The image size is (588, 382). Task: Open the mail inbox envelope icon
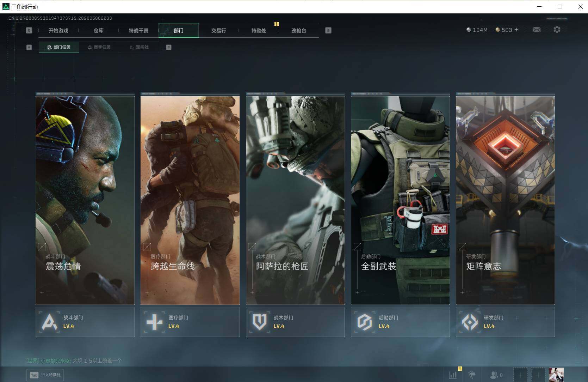point(536,30)
